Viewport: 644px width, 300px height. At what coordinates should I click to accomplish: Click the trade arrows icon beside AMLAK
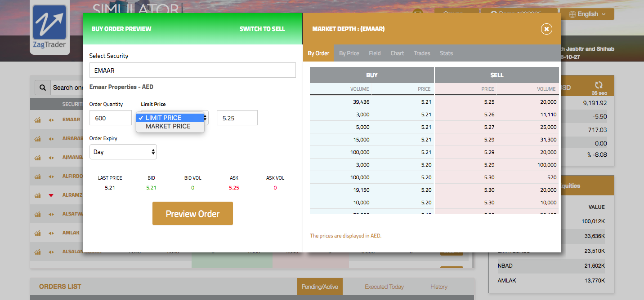[x=51, y=233]
